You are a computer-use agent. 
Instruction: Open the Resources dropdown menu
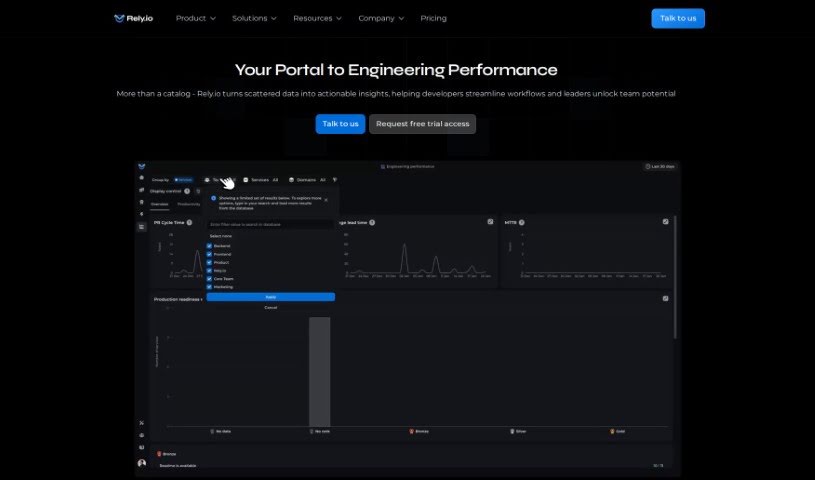click(x=317, y=18)
